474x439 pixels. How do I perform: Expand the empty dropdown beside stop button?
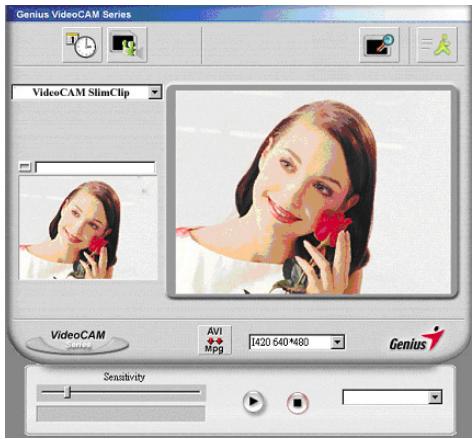point(435,397)
